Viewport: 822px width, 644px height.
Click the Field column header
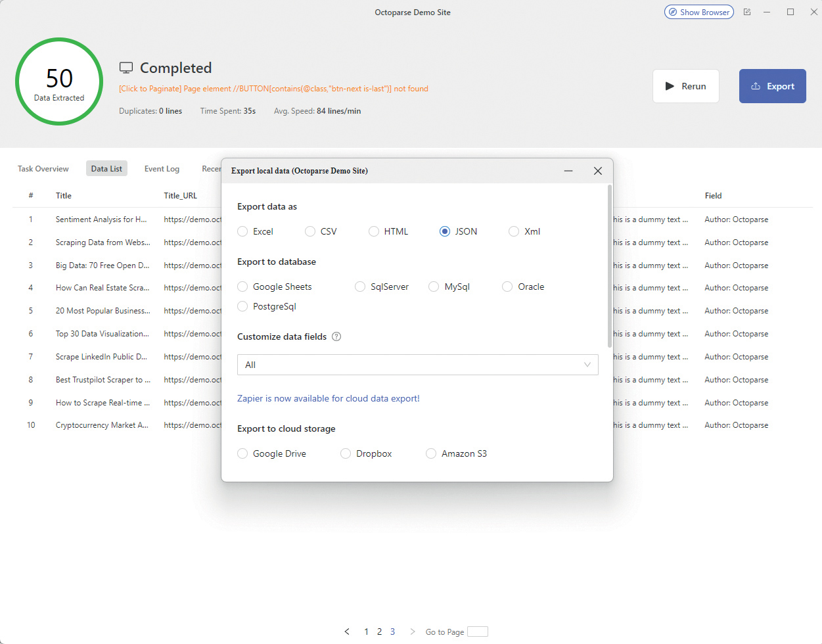(x=713, y=196)
